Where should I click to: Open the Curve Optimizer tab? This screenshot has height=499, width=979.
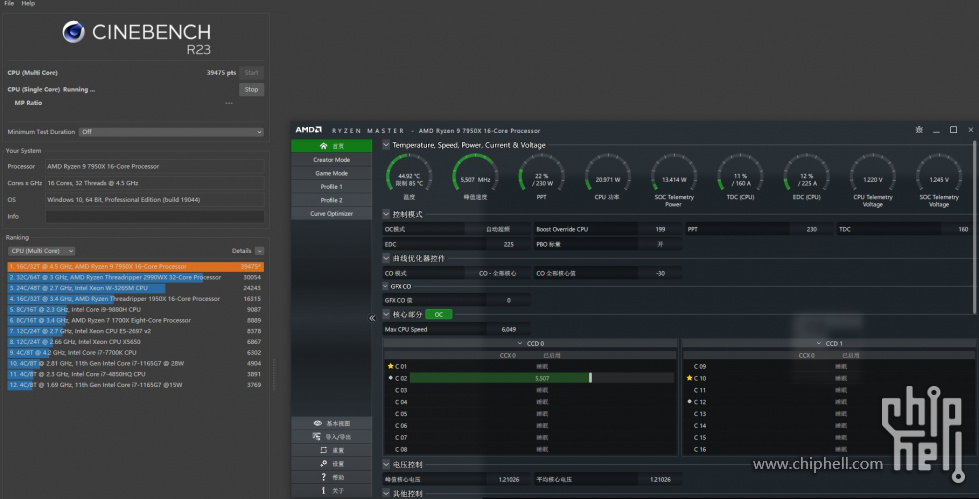[x=331, y=214]
